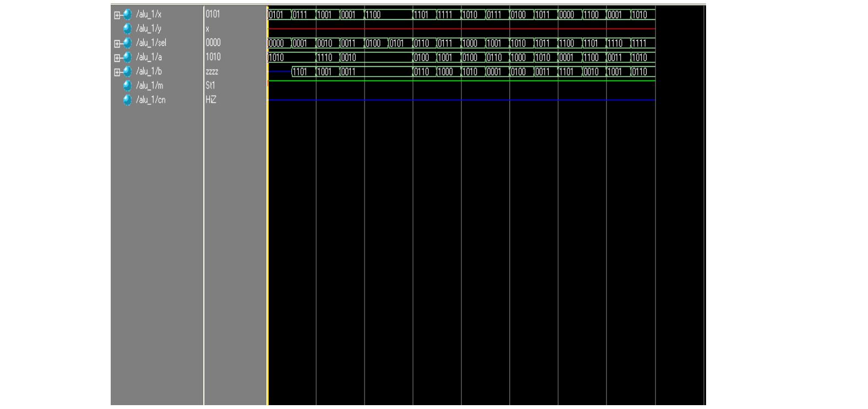Image resolution: width=868 pixels, height=409 pixels.
Task: Select the /alu_1/m signal name
Action: pos(150,86)
